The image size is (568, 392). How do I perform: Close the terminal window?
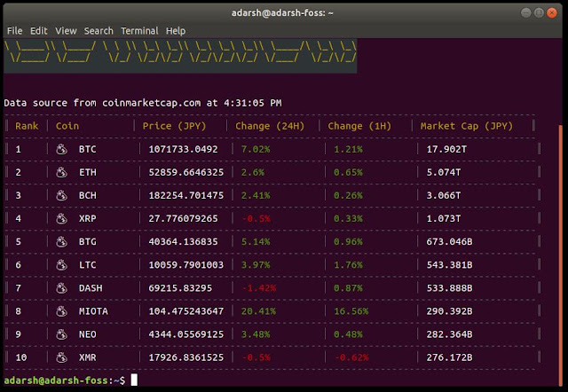point(552,13)
